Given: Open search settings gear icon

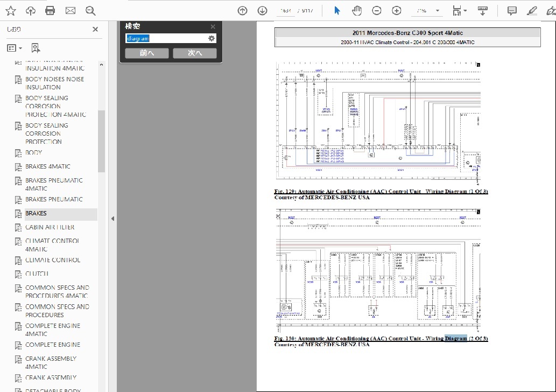Looking at the screenshot, I should pos(212,38).
